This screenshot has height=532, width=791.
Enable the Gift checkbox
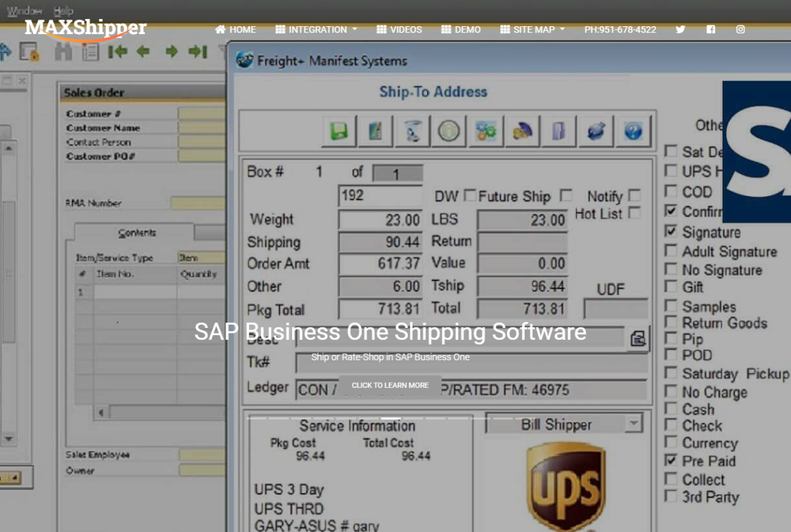tap(671, 286)
